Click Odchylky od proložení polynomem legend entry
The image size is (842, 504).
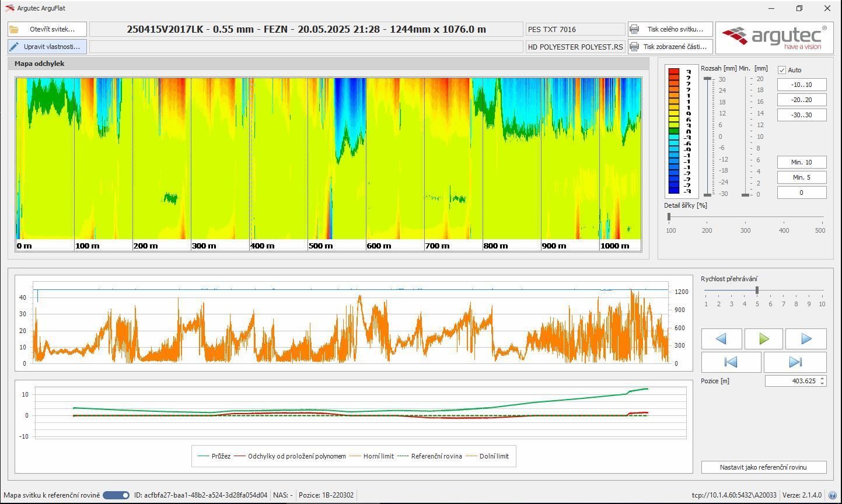pos(290,456)
